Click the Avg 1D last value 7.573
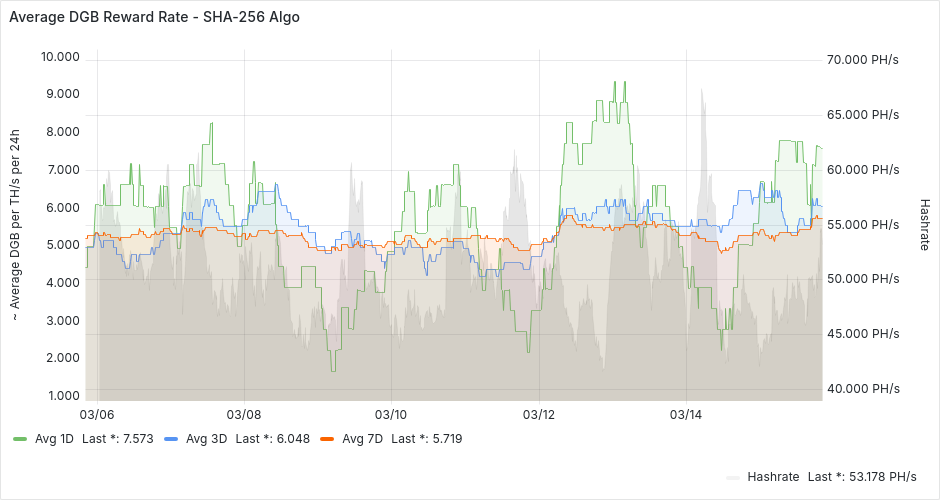940x500 pixels. click(x=137, y=438)
